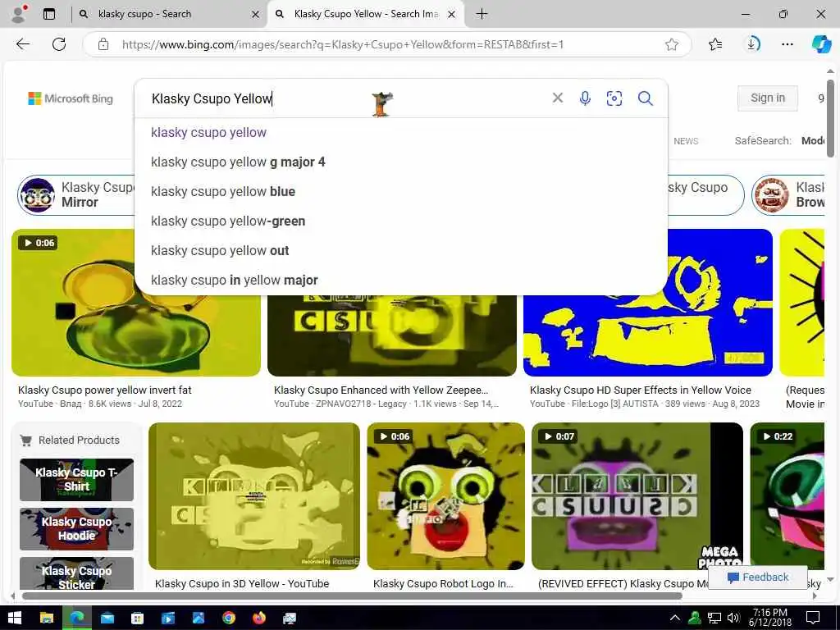Viewport: 840px width, 630px height.
Task: Open 'Klasky Csupo Robot Logo' video thumbnail
Action: coord(445,496)
